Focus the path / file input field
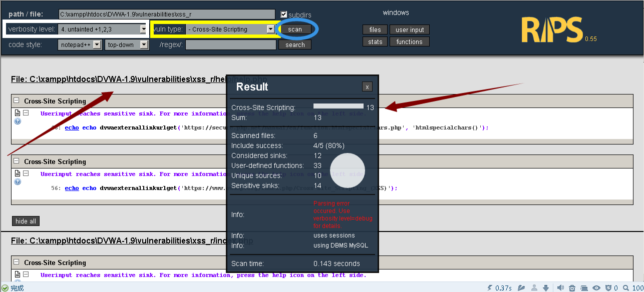This screenshot has height=292, width=644. pos(167,14)
